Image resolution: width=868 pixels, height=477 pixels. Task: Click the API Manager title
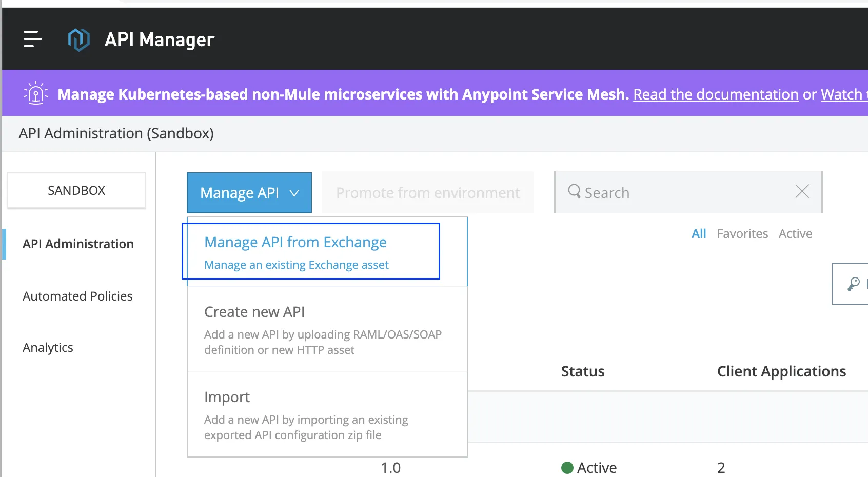[x=160, y=39]
